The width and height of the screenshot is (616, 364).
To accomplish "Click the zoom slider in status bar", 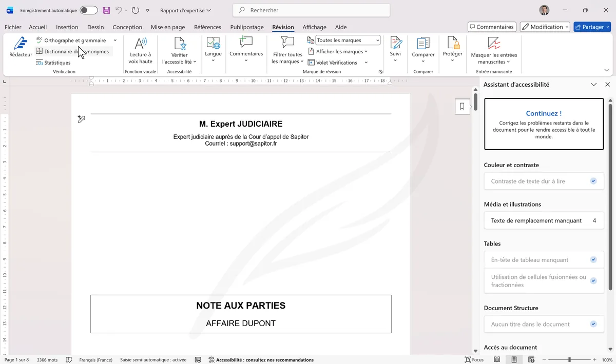I will (569, 360).
